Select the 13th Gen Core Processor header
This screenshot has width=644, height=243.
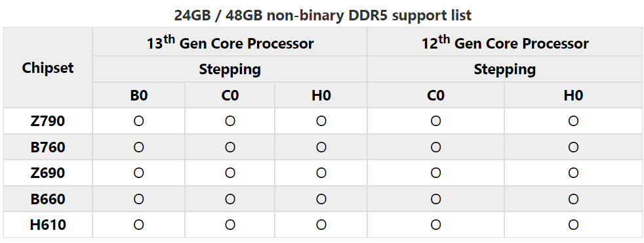(x=230, y=42)
